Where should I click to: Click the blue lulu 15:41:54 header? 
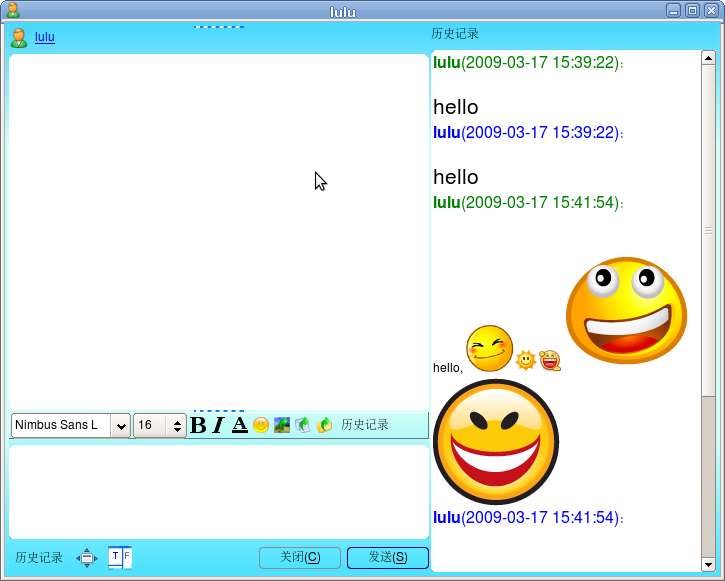tap(528, 518)
